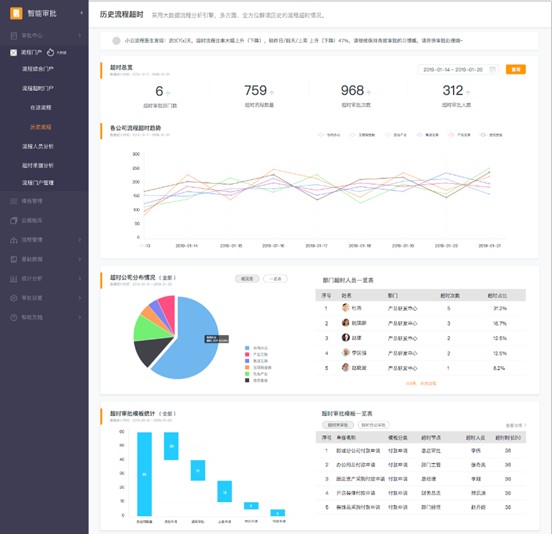
Task: Click the date range field 2019-01-14 - 2019-01-20
Action: pos(458,69)
